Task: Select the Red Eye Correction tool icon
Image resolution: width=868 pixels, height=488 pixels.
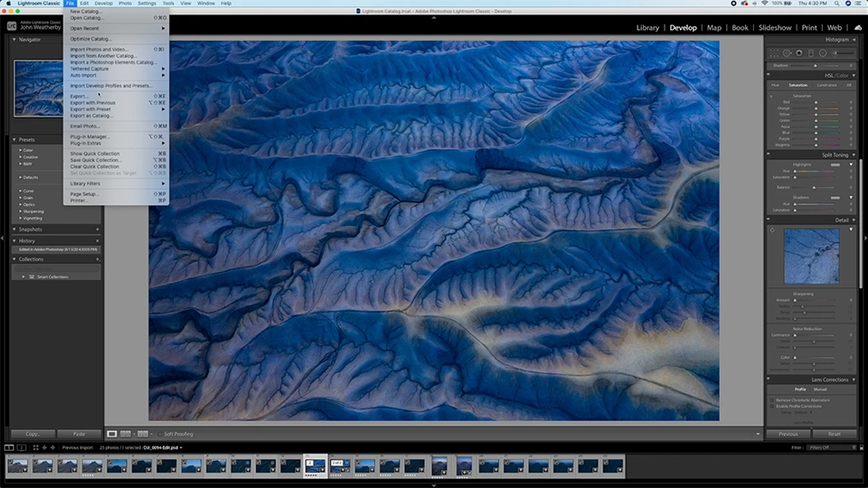Action: tap(798, 53)
